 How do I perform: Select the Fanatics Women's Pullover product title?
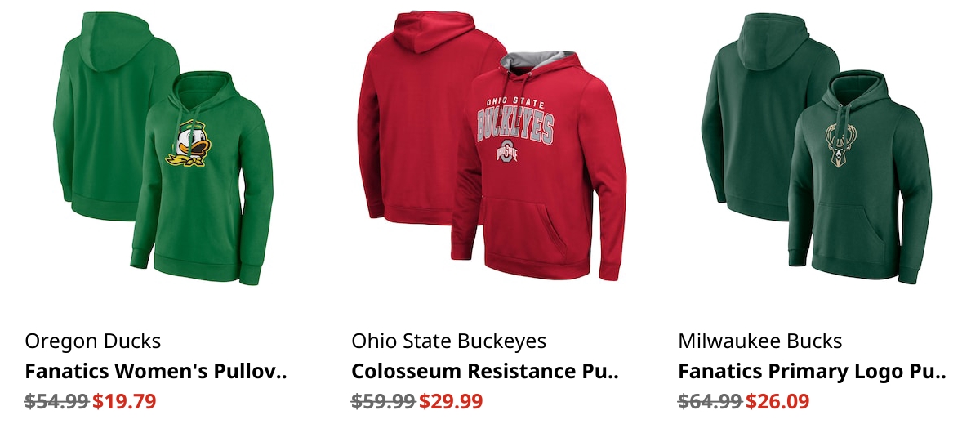tap(156, 372)
